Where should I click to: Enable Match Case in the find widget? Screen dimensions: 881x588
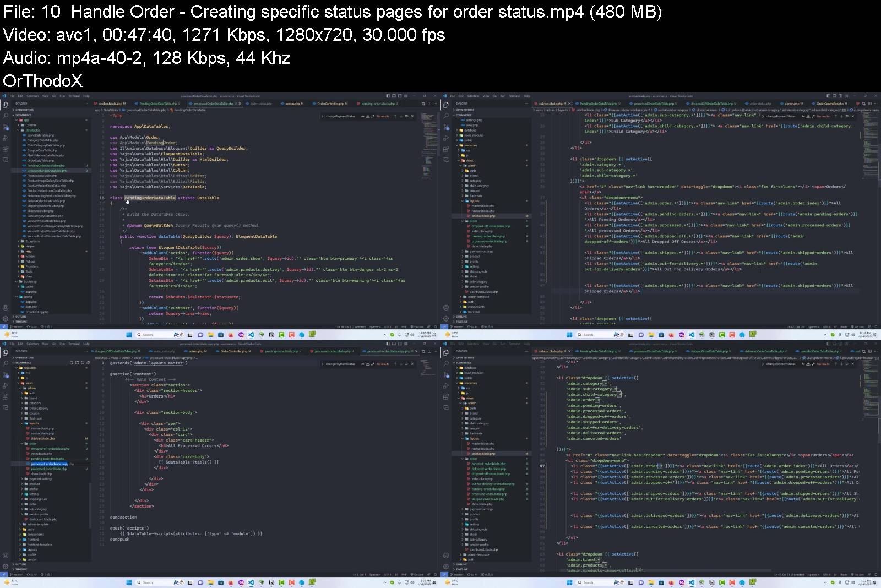tap(362, 116)
